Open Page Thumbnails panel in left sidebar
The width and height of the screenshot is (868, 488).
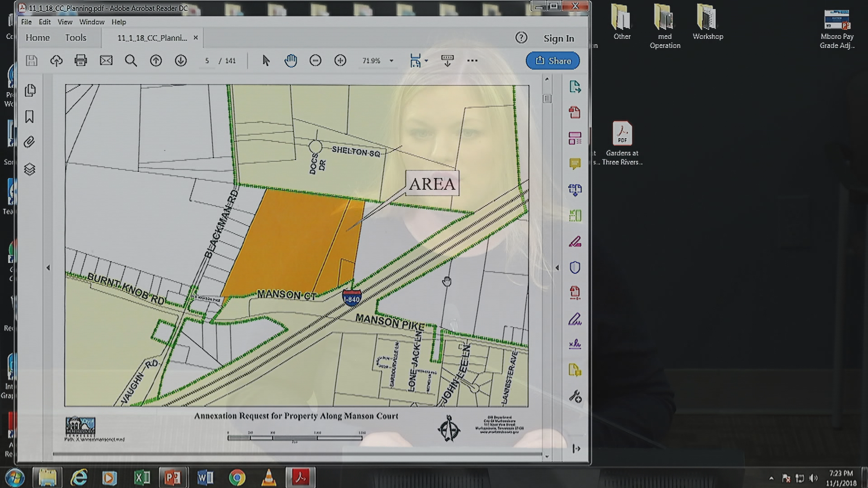click(x=30, y=90)
